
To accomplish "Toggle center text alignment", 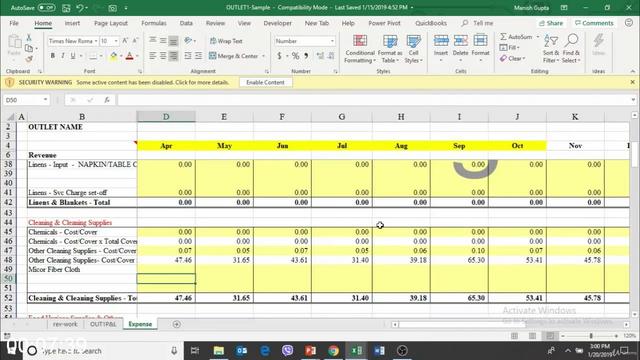I will pos(163,56).
